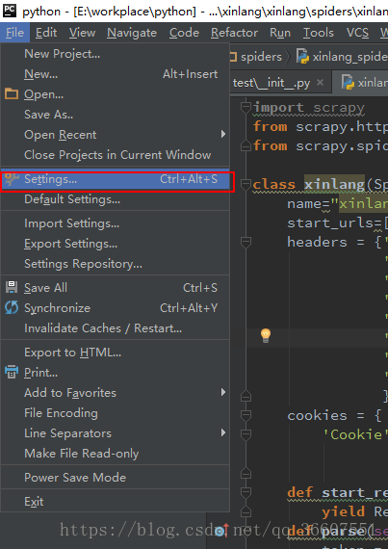Open the Edit menu
This screenshot has width=388, height=549.
(x=46, y=33)
